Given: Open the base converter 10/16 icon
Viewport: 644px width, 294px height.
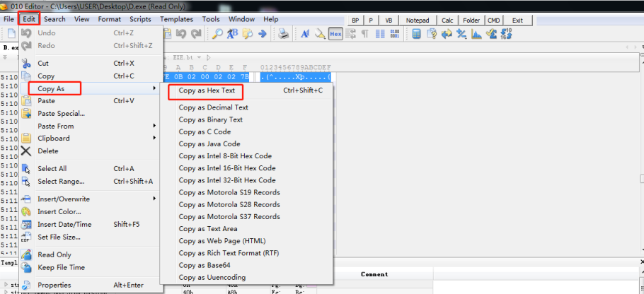Looking at the screenshot, I should (x=506, y=34).
